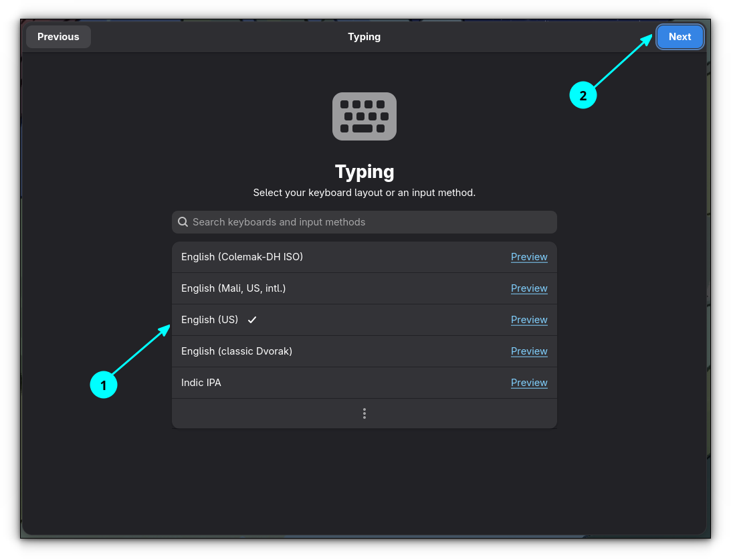Go back using the Previous button
Screen dimensions: 731x560
point(58,37)
